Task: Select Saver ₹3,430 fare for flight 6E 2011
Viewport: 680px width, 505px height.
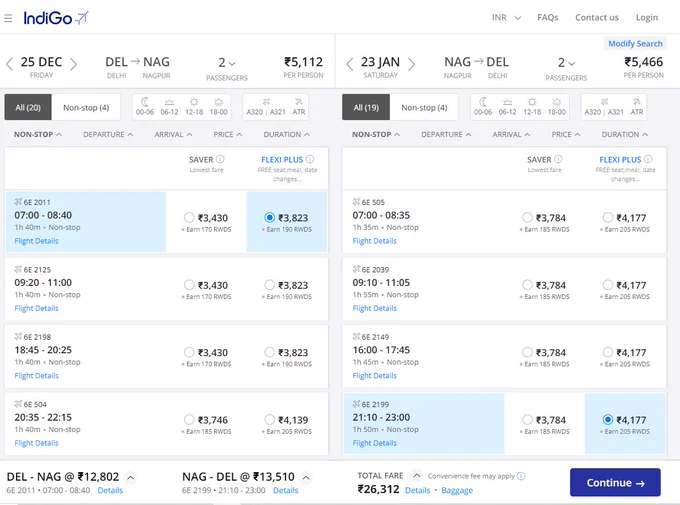Action: pyautogui.click(x=189, y=217)
